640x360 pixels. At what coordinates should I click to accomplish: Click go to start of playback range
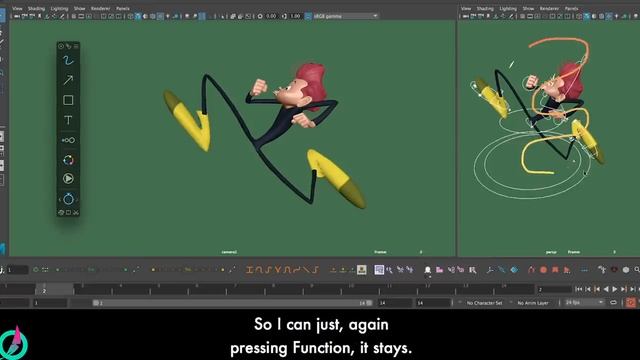578,289
